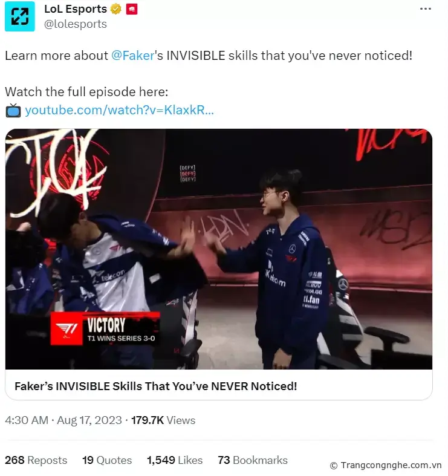Click the Trangcongnghe.com.vn watermark
Image resolution: width=448 pixels, height=476 pixels.
386,465
